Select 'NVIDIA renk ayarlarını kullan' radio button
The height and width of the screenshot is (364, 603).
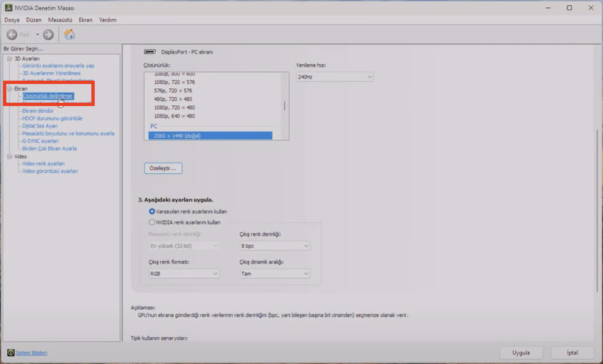pyautogui.click(x=152, y=222)
